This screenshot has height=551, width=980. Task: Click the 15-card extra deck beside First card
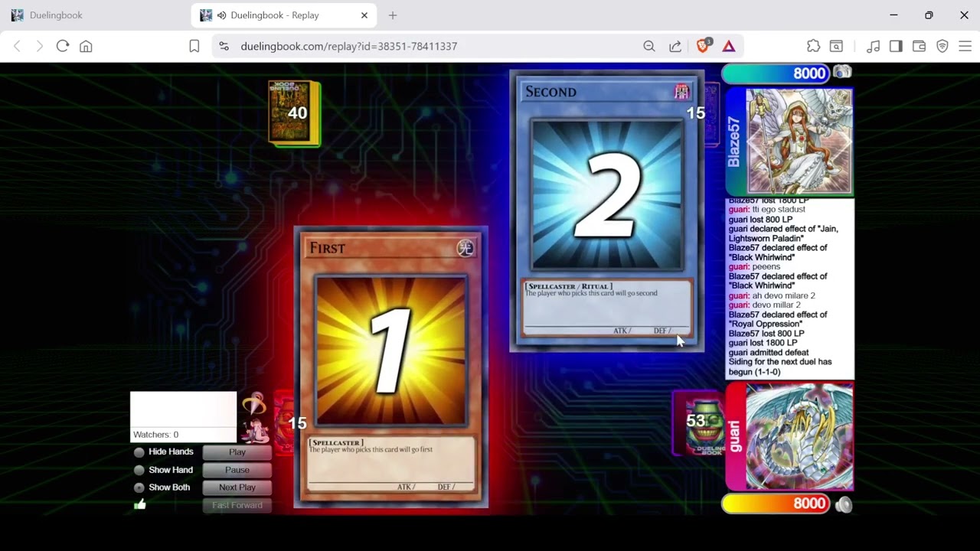[x=285, y=423]
